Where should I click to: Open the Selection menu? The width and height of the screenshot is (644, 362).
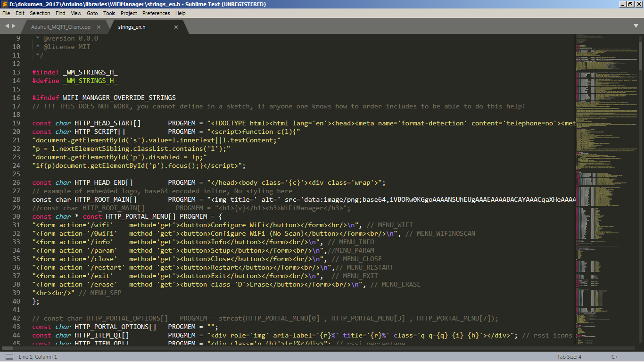tap(40, 13)
